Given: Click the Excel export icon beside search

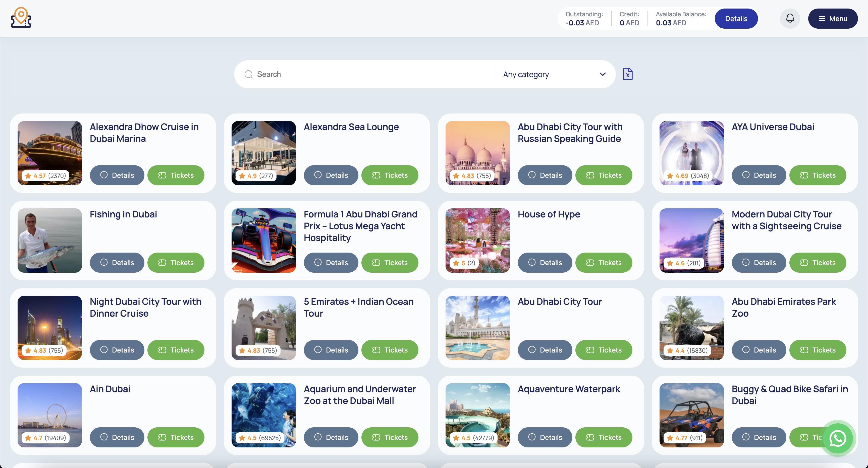Looking at the screenshot, I should pos(627,74).
